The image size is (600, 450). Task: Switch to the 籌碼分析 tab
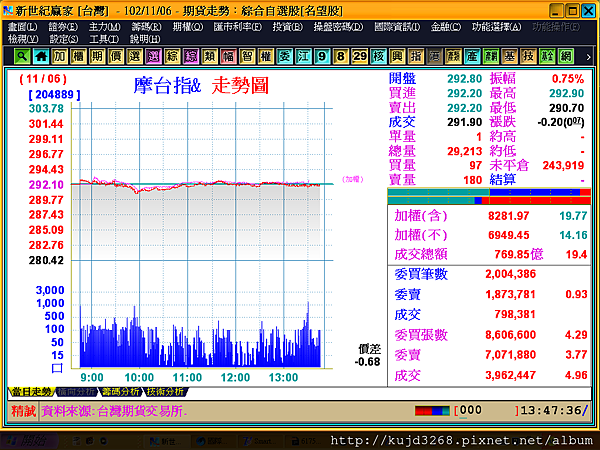coord(121,392)
